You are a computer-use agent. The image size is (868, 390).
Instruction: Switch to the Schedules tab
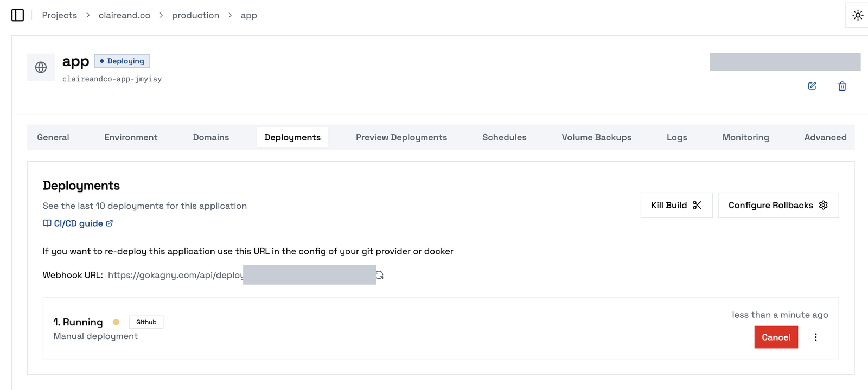505,137
